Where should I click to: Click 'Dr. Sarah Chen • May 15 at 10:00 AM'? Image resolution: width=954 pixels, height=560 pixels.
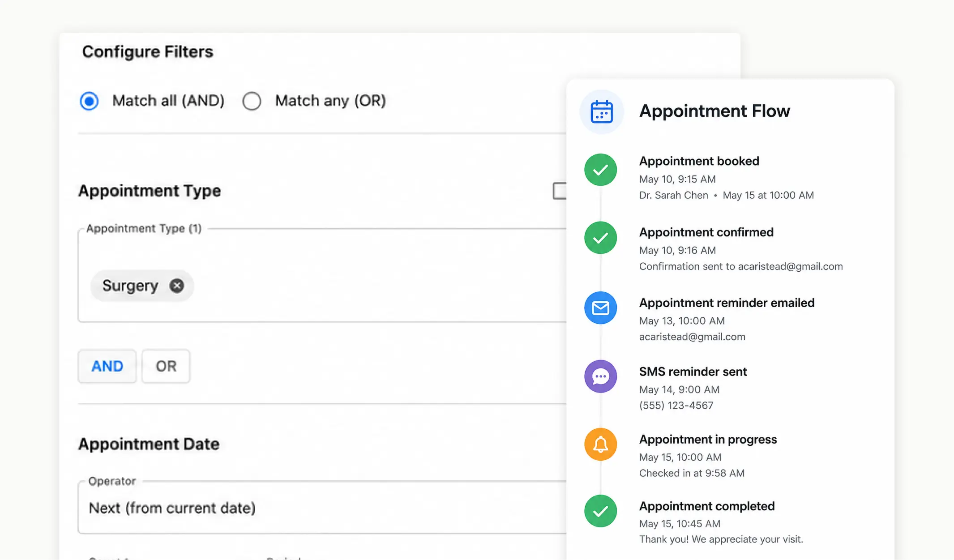point(726,195)
